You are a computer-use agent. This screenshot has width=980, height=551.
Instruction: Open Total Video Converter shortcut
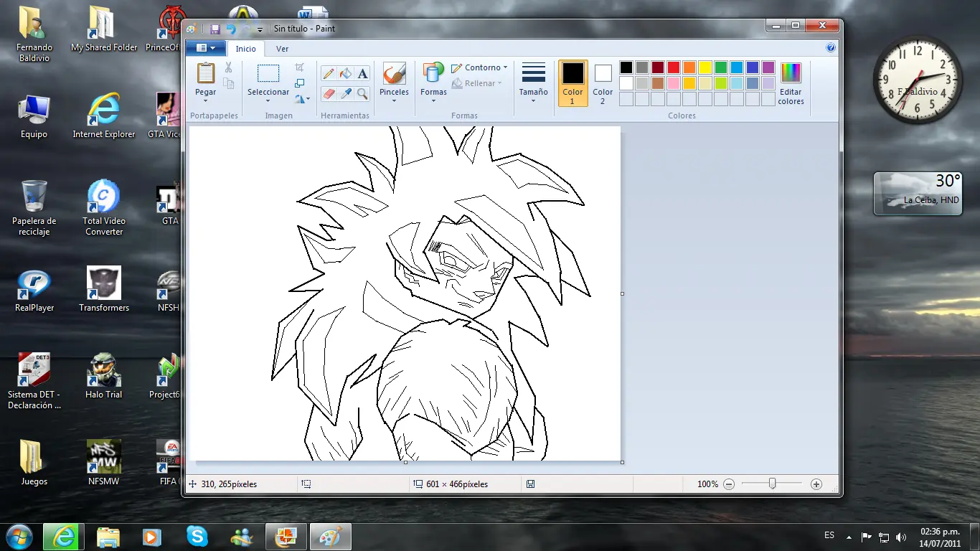104,207
